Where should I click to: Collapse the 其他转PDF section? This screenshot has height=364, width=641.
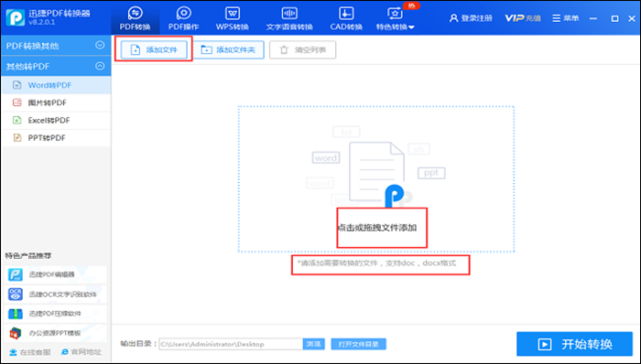click(x=56, y=66)
